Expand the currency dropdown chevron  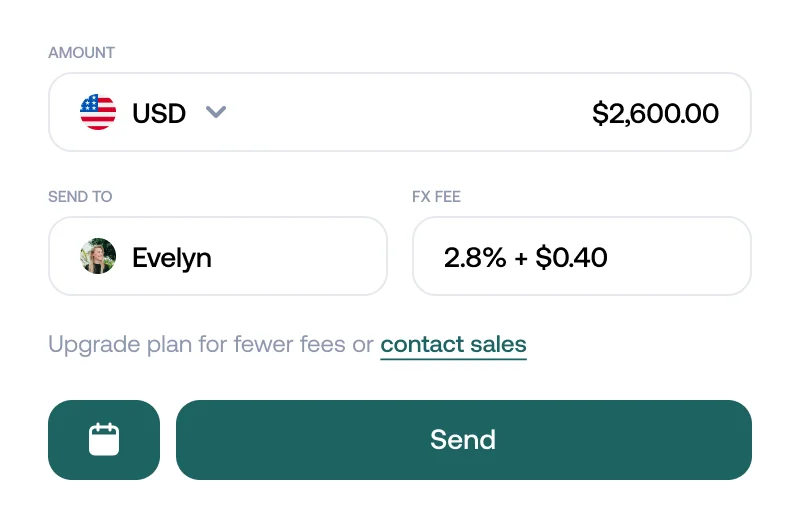[x=216, y=112]
